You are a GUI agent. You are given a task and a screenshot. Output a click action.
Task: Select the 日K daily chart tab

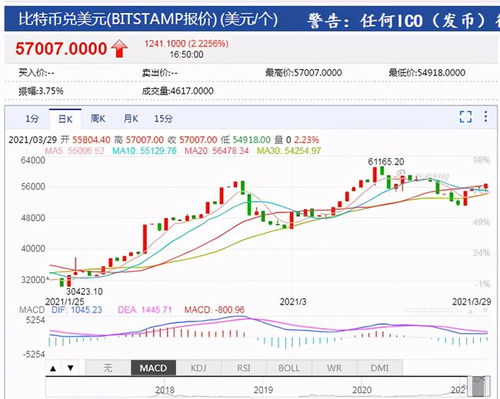click(65, 119)
